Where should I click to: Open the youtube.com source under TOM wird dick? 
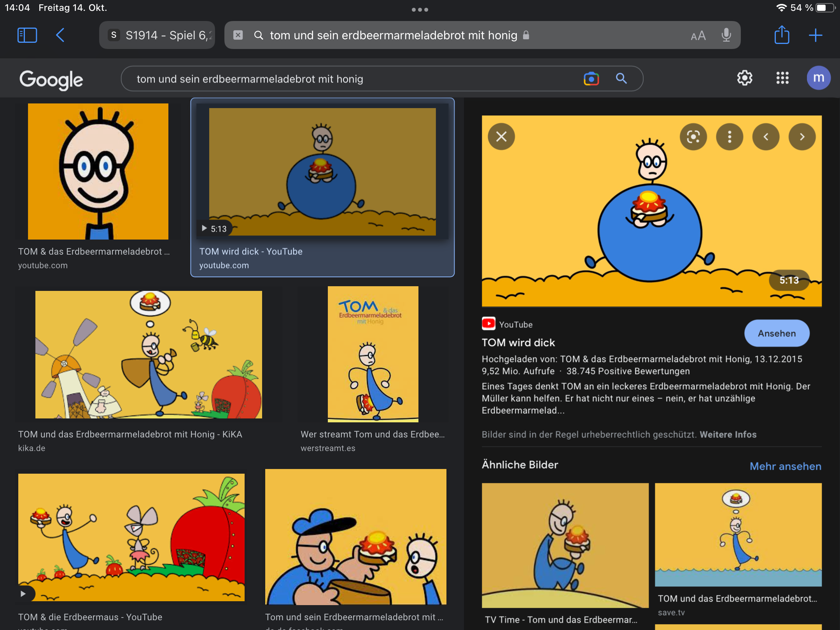[x=224, y=266]
